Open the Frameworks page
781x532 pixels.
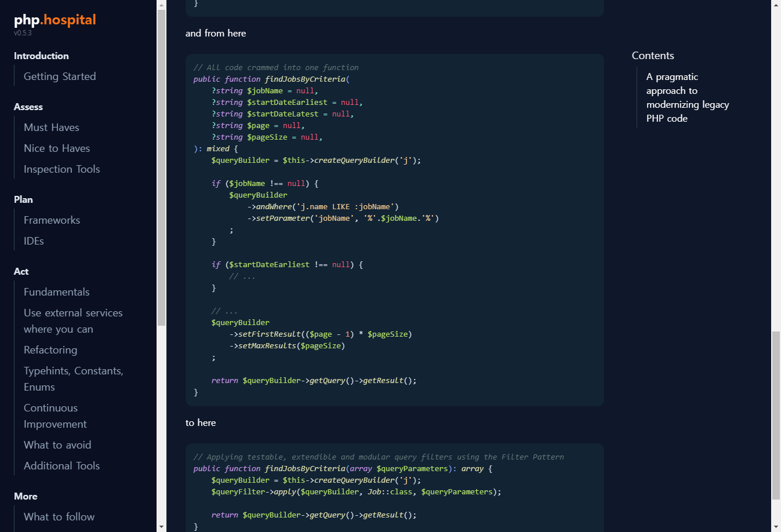click(x=52, y=220)
